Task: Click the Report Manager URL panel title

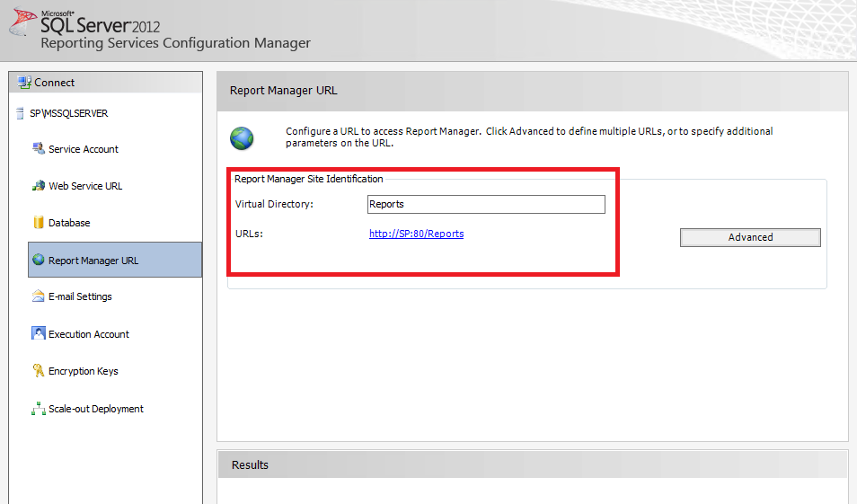Action: pyautogui.click(x=283, y=90)
